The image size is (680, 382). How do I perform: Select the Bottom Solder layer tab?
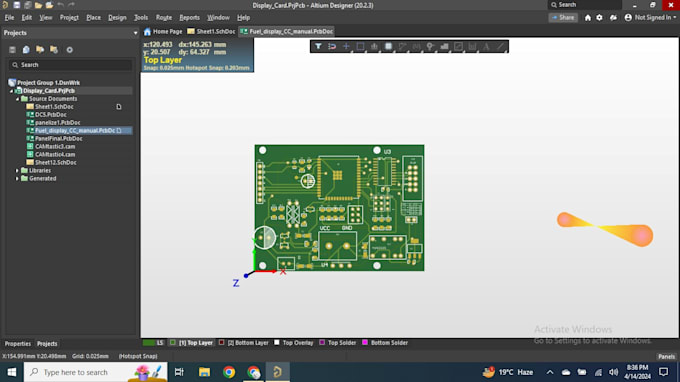(x=385, y=343)
